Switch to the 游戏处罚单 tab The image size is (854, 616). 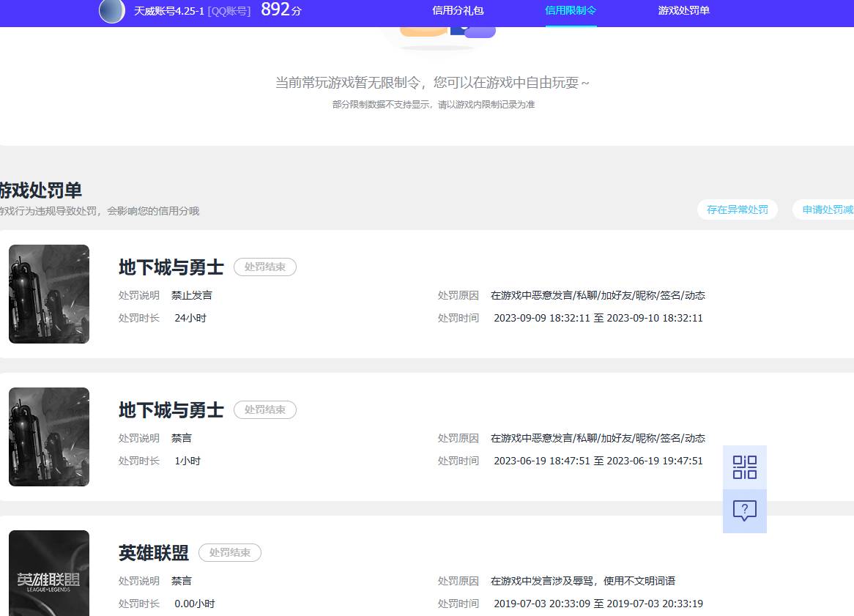click(x=683, y=11)
